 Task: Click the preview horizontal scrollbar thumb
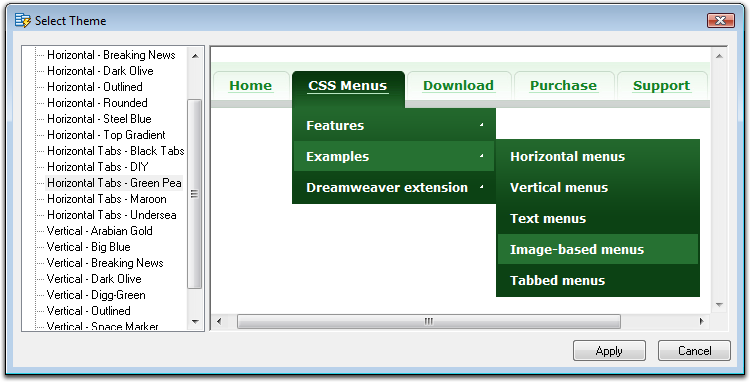[x=429, y=321]
